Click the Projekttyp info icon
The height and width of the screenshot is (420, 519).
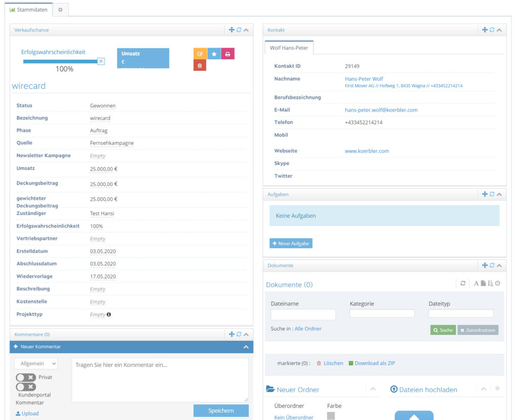(108, 315)
